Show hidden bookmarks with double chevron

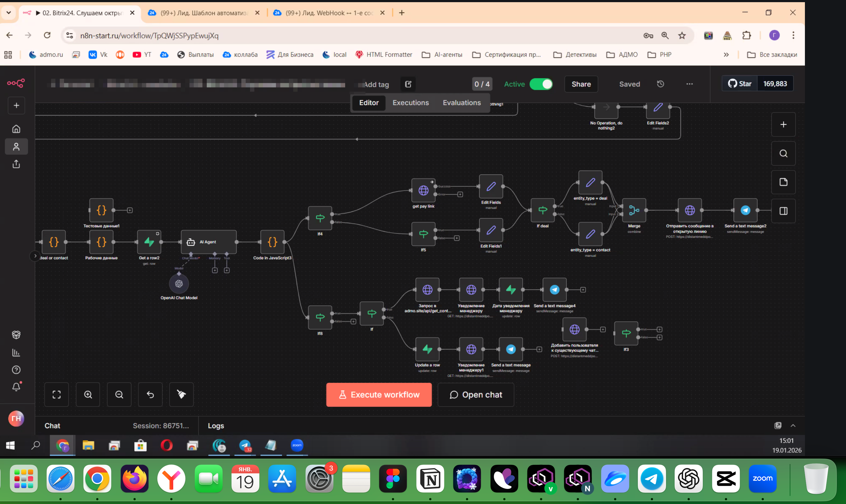click(726, 55)
